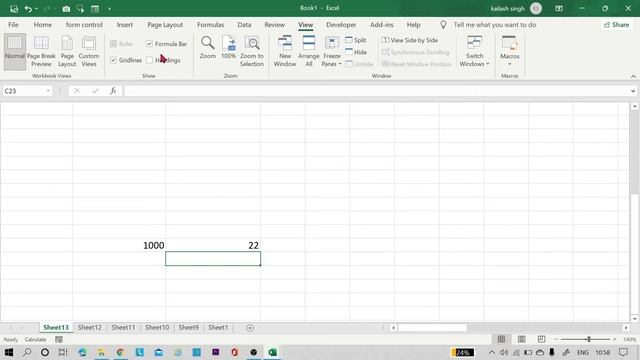Switch to the Data tab
640x360 pixels.
point(244,25)
